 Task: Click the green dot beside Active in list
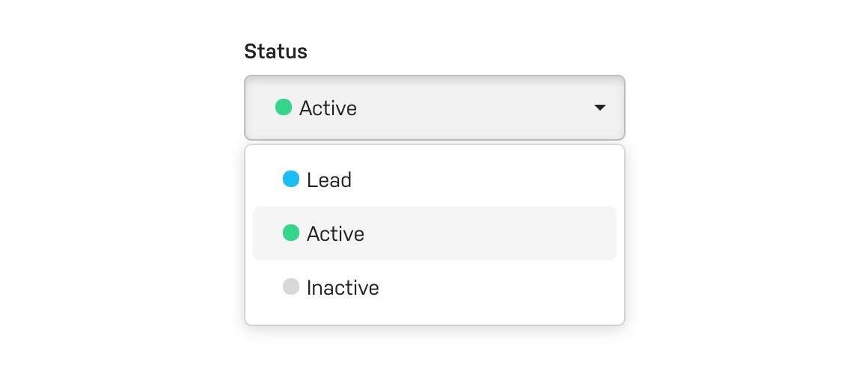coord(291,233)
